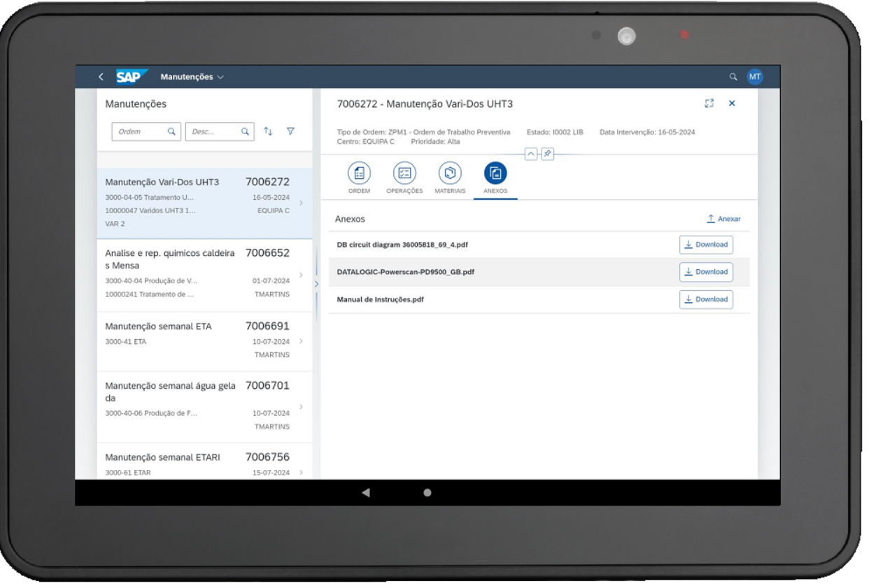This screenshot has width=871, height=588.
Task: Click the Ordem search input field
Action: (x=140, y=131)
